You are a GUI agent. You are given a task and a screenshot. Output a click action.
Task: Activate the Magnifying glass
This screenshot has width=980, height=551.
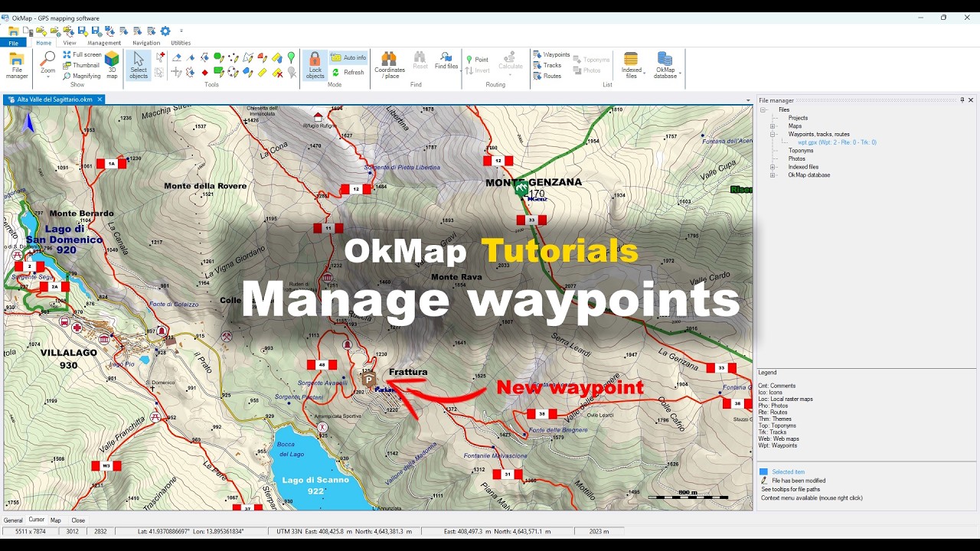pos(82,77)
